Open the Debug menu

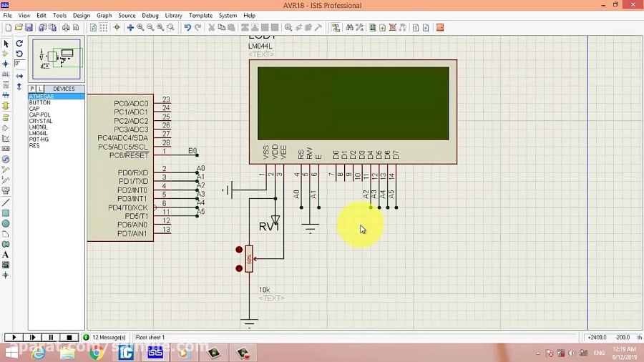tap(150, 15)
